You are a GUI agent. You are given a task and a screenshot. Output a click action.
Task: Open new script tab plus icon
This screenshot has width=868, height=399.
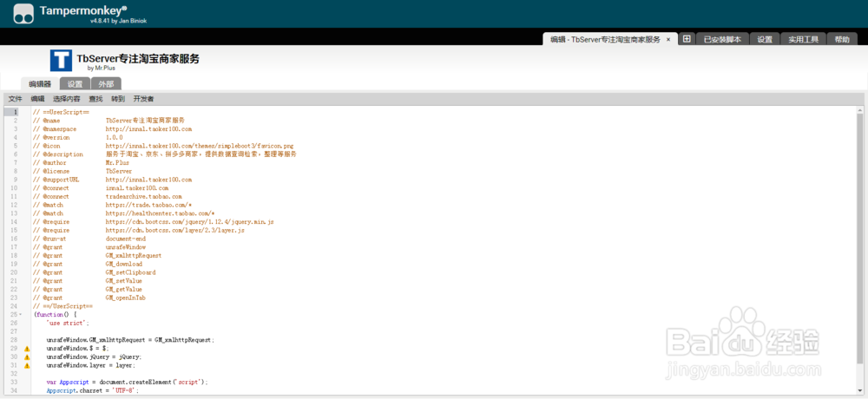pyautogui.click(x=687, y=39)
